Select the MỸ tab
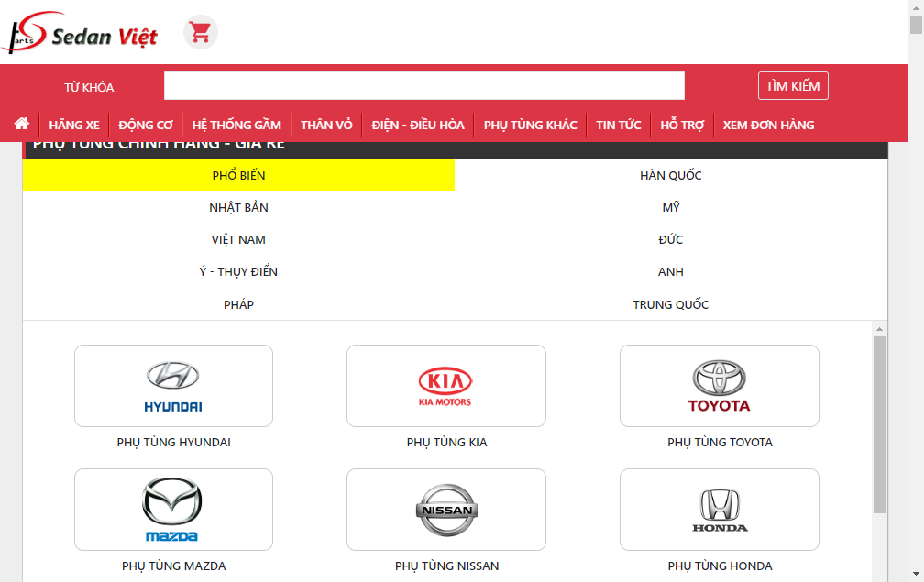 [x=671, y=207]
